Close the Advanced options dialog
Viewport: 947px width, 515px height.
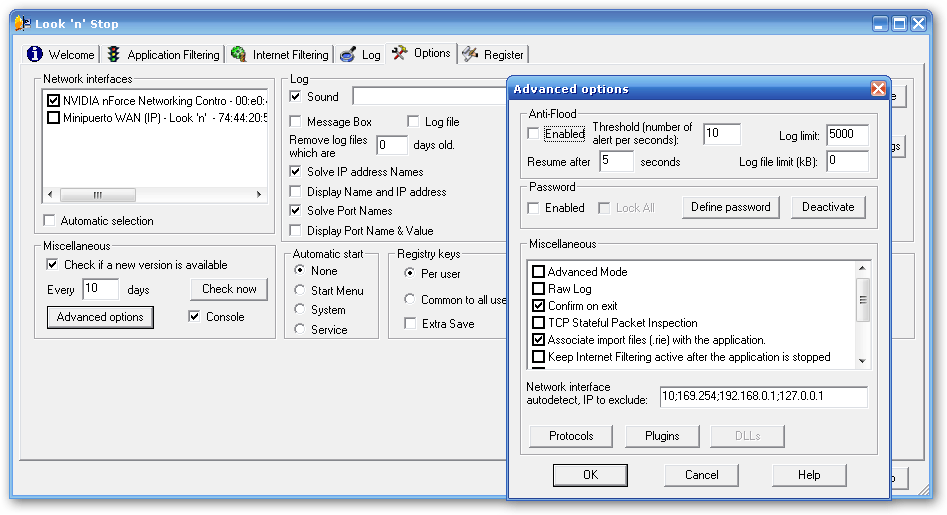(878, 89)
